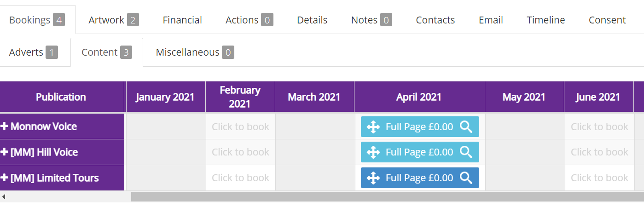Go to the Timeline tab
Screen dimensions: 644x207
[546, 20]
